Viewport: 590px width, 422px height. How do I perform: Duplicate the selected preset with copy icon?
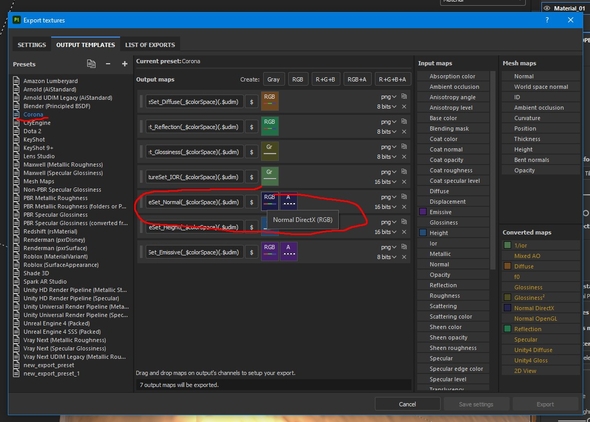click(x=91, y=64)
